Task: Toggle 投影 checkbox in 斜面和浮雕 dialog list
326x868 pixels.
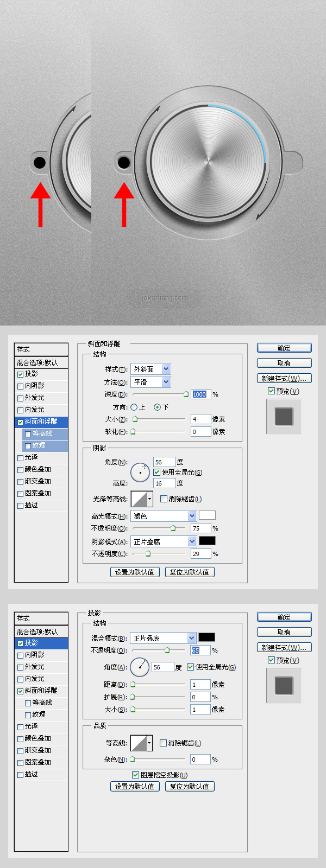Action: point(20,374)
